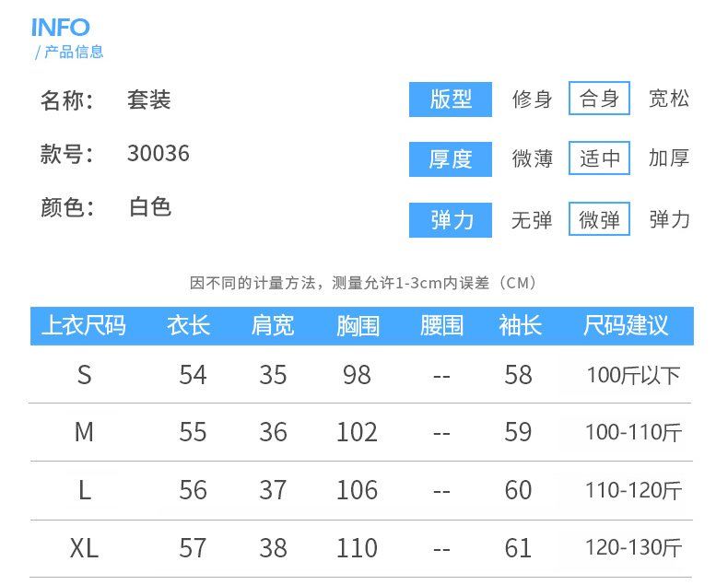Click the 胸围 column header
Screen dimensions: 728x585
pyautogui.click(x=358, y=325)
